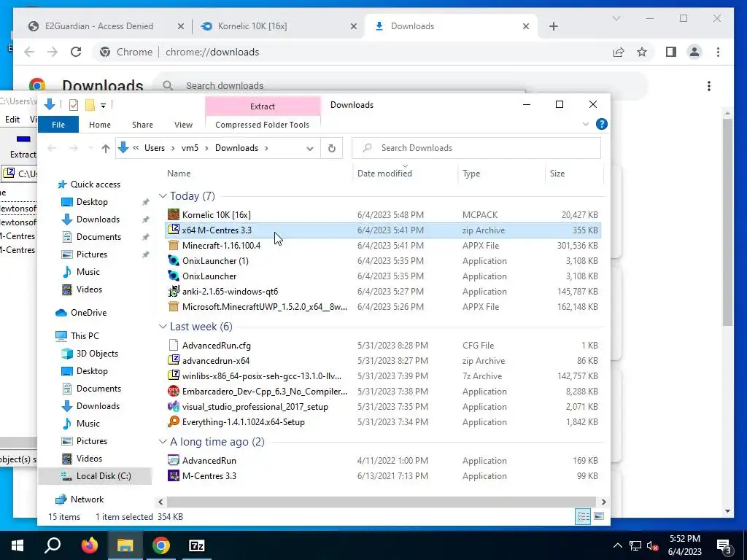
Task: Select winlibs-x86_64 7z archive
Action: tap(262, 376)
